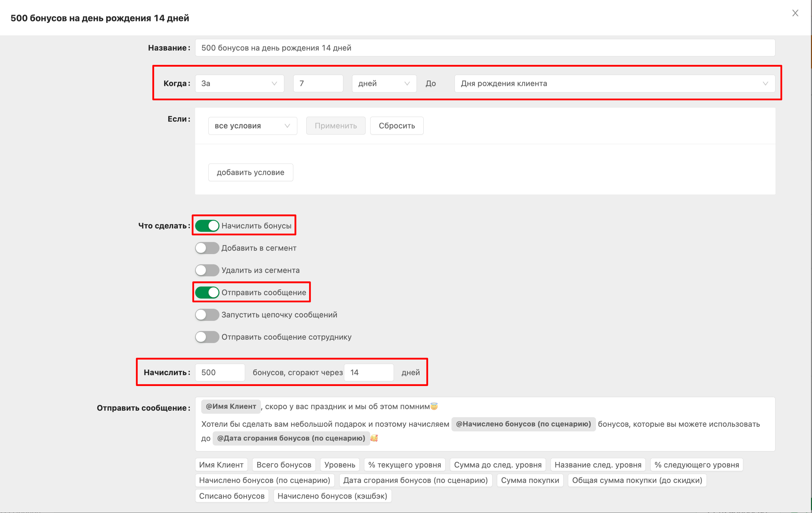Open the "За" timing dropdown

(x=239, y=83)
